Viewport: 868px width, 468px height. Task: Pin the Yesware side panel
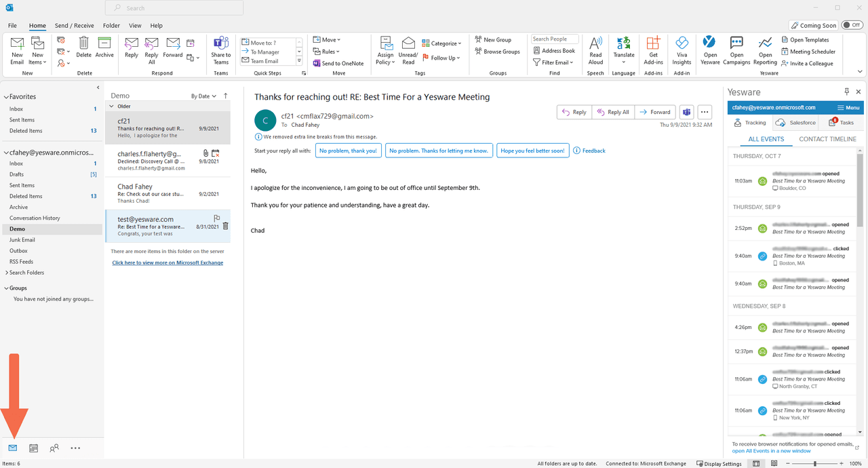(846, 92)
